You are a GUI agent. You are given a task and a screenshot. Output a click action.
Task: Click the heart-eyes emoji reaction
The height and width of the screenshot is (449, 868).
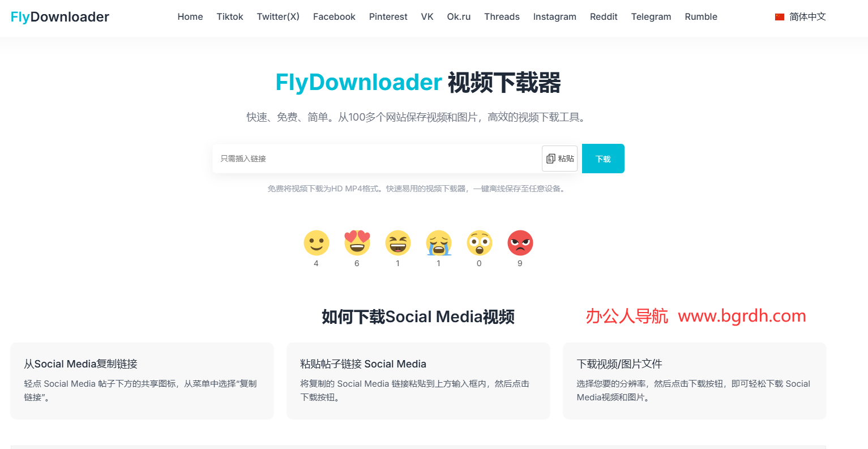click(x=357, y=242)
